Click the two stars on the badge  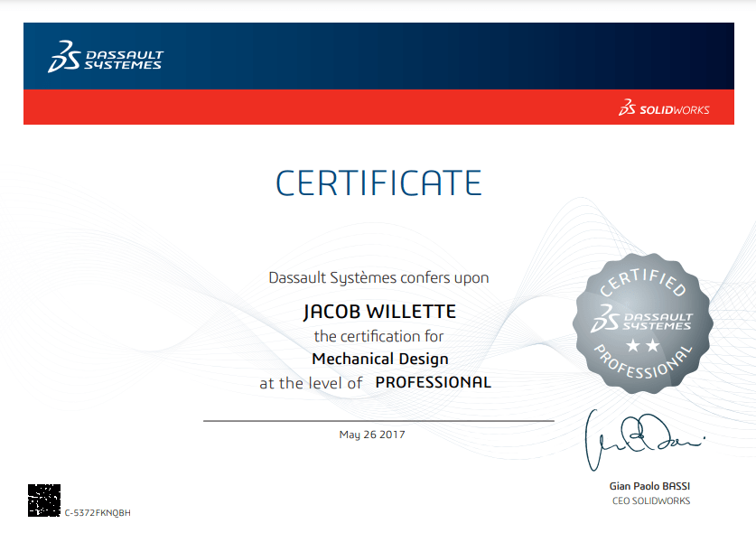coord(642,345)
